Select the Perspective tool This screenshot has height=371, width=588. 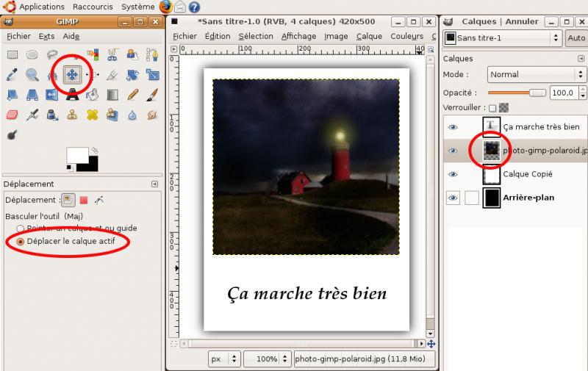click(x=32, y=95)
